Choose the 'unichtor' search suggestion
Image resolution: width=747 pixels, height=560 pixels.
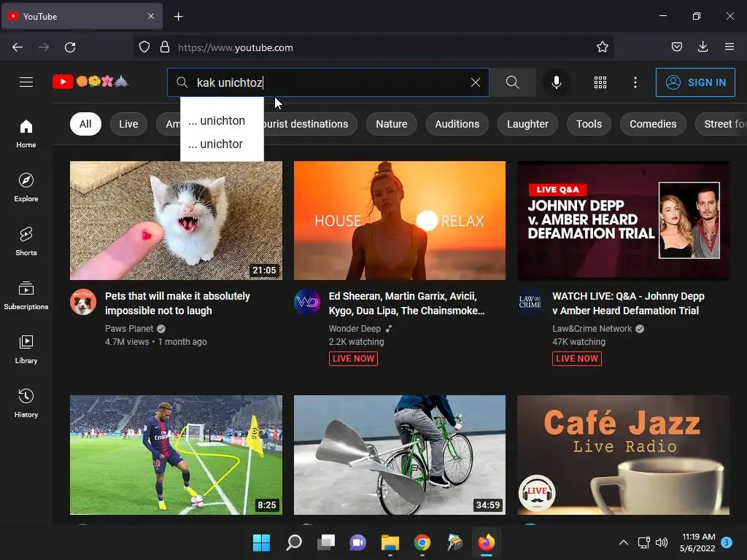tap(222, 144)
